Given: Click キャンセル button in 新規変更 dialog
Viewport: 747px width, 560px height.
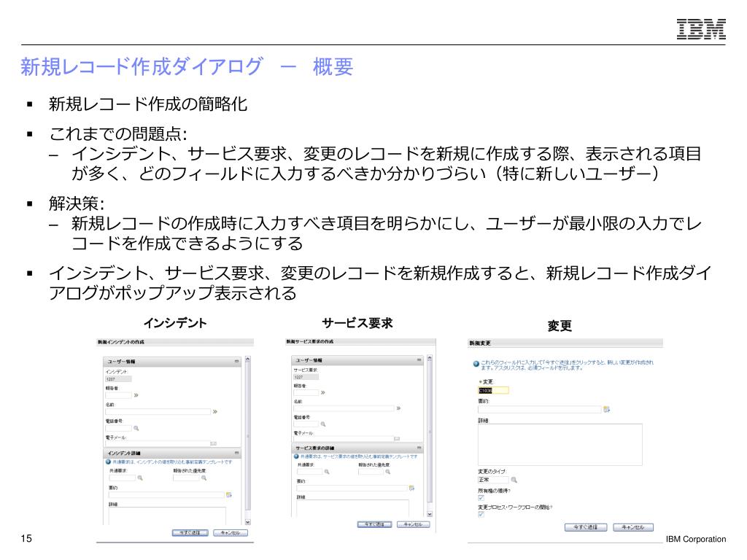Looking at the screenshot, I should pos(632,527).
